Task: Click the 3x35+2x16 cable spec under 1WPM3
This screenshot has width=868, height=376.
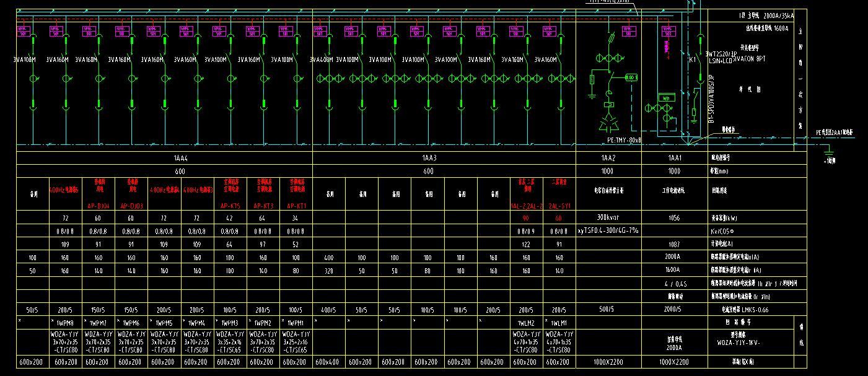Action: (x=231, y=341)
